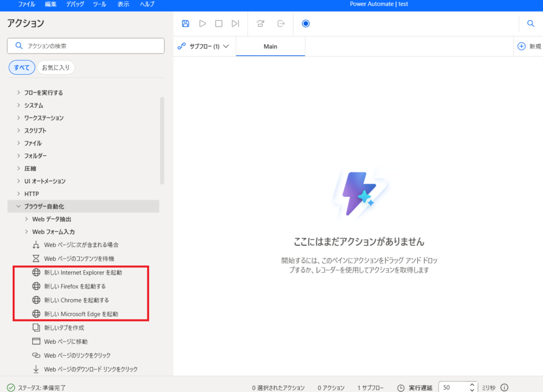Viewport: 543px width, 392px height.
Task: Click the 新規 button on the right
Action: (529, 47)
